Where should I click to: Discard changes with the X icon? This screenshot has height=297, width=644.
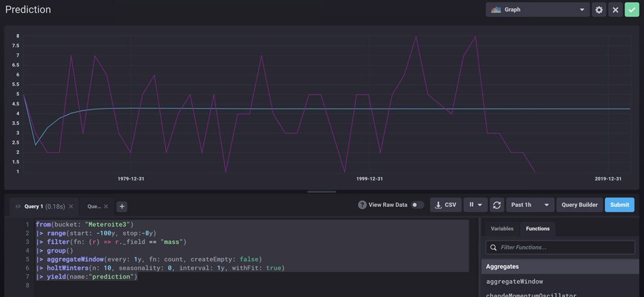(615, 10)
